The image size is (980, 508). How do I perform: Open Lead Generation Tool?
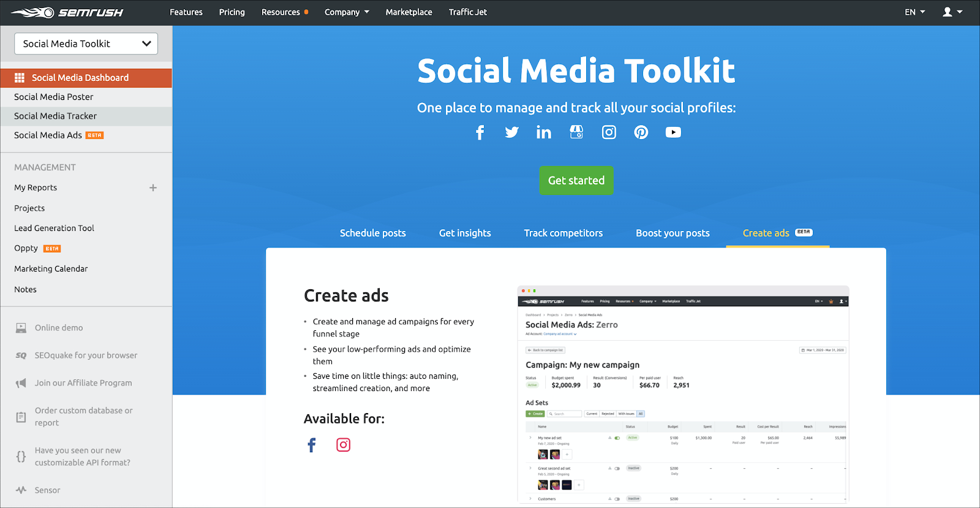tap(54, 228)
